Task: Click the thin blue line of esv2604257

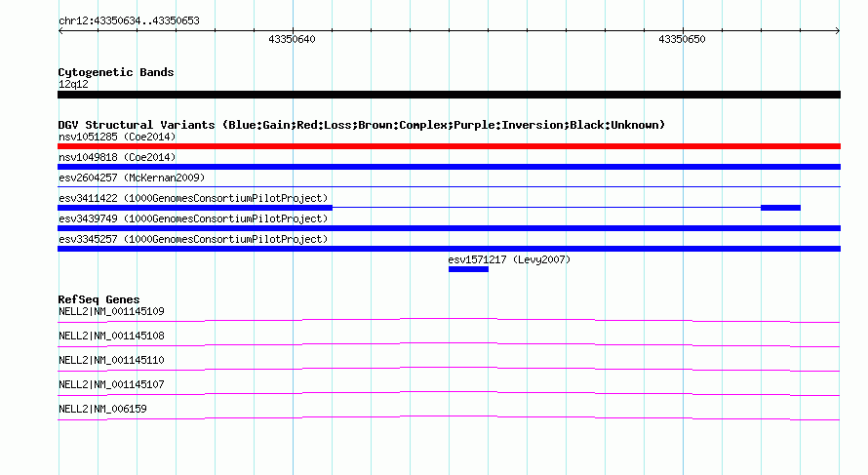Action: (449, 187)
